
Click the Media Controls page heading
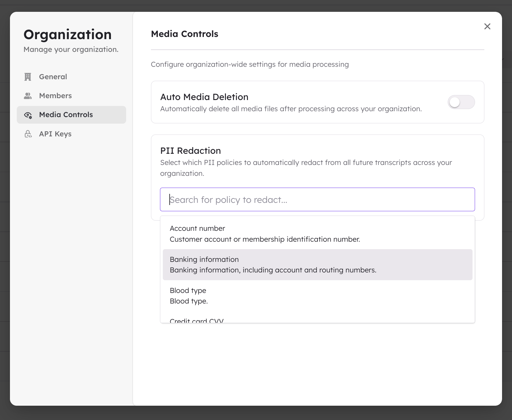pos(185,34)
